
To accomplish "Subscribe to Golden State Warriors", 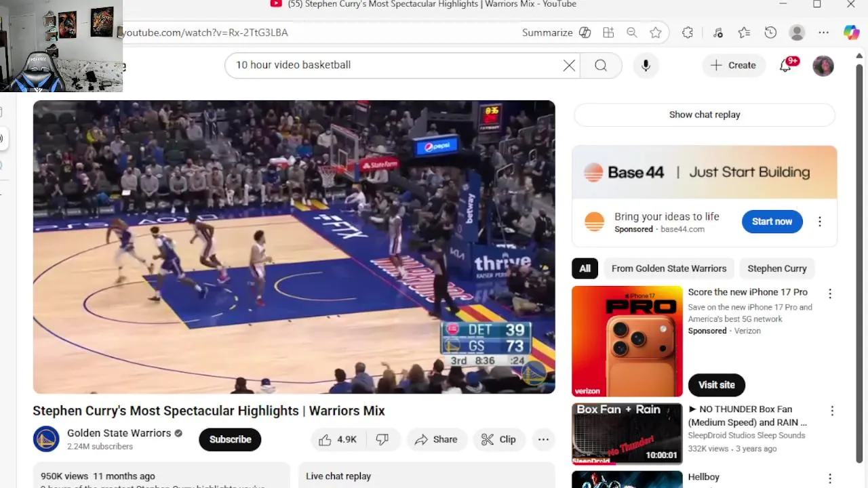I will tap(230, 439).
